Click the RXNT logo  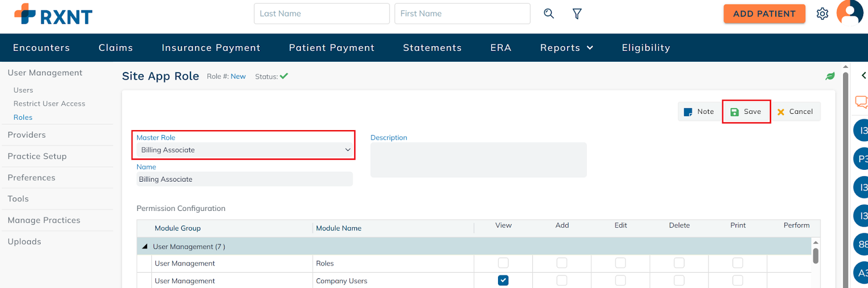click(x=53, y=15)
